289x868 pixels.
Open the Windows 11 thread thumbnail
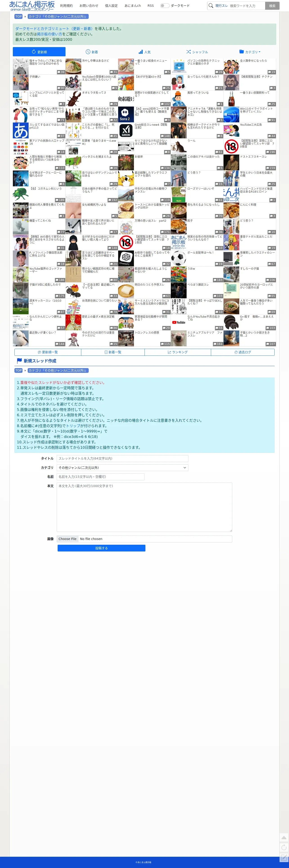(x=231, y=115)
